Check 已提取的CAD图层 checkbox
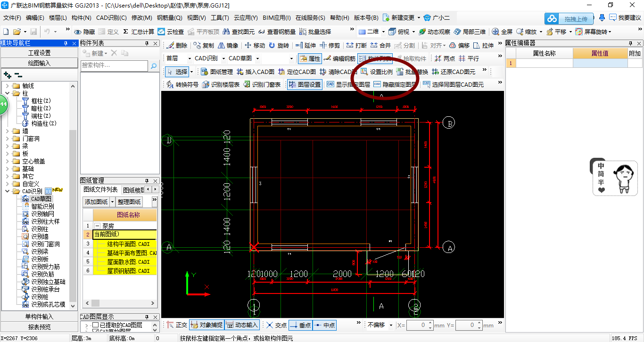 point(95,326)
